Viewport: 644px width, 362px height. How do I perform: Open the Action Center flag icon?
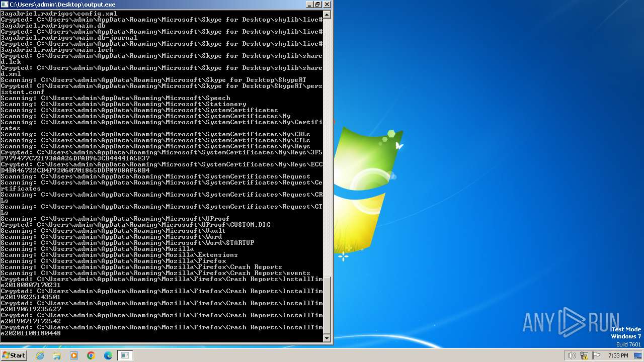point(596,355)
